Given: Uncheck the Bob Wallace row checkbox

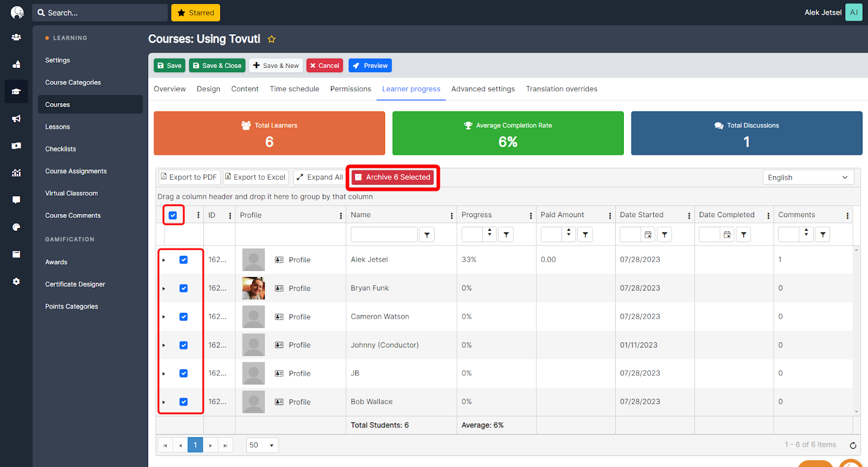Looking at the screenshot, I should point(183,402).
